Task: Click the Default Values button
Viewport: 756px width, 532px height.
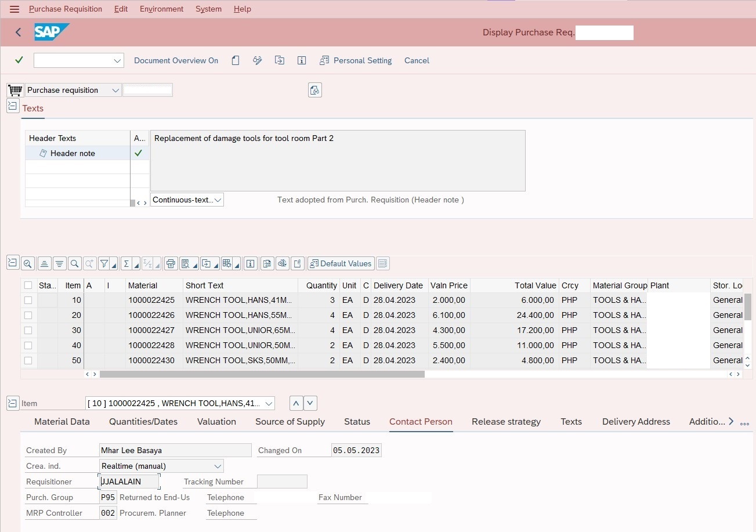Action: pyautogui.click(x=341, y=263)
